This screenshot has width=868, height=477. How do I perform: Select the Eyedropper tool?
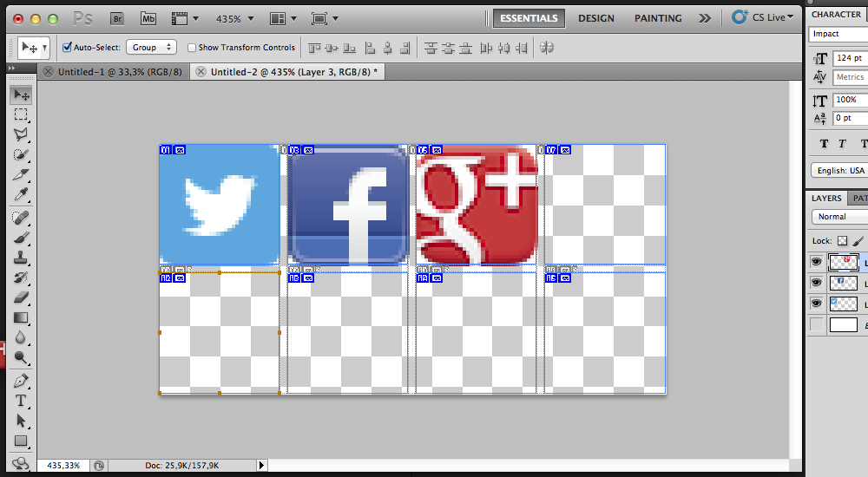point(21,194)
